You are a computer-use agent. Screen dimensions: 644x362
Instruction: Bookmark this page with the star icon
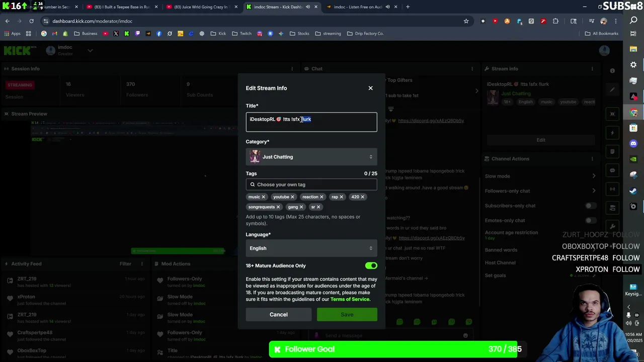[466, 21]
